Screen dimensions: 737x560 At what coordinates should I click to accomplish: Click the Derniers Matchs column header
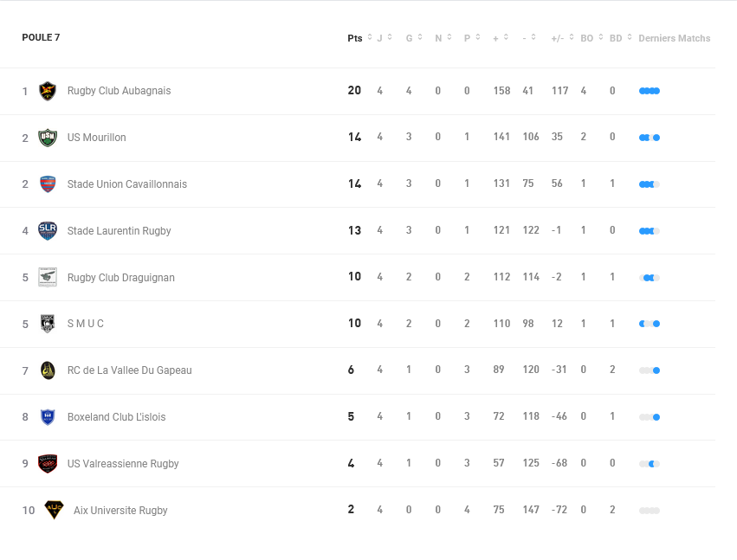[674, 38]
